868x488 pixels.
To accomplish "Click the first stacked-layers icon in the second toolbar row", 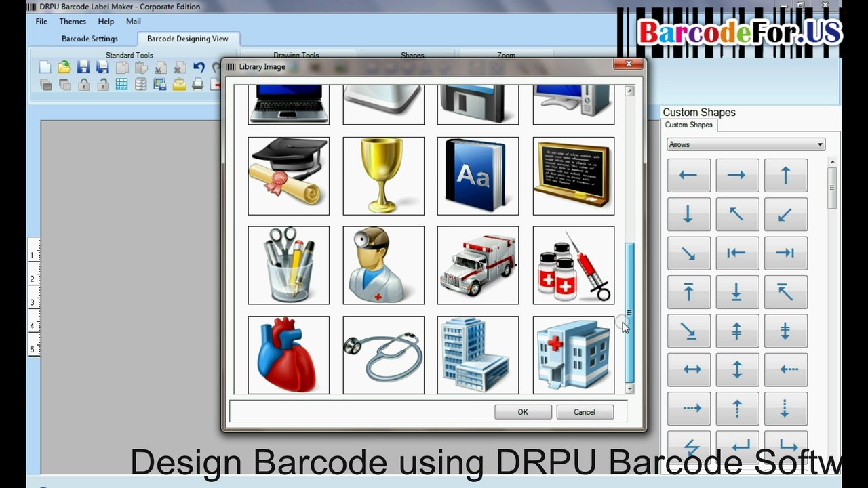I will (x=45, y=85).
